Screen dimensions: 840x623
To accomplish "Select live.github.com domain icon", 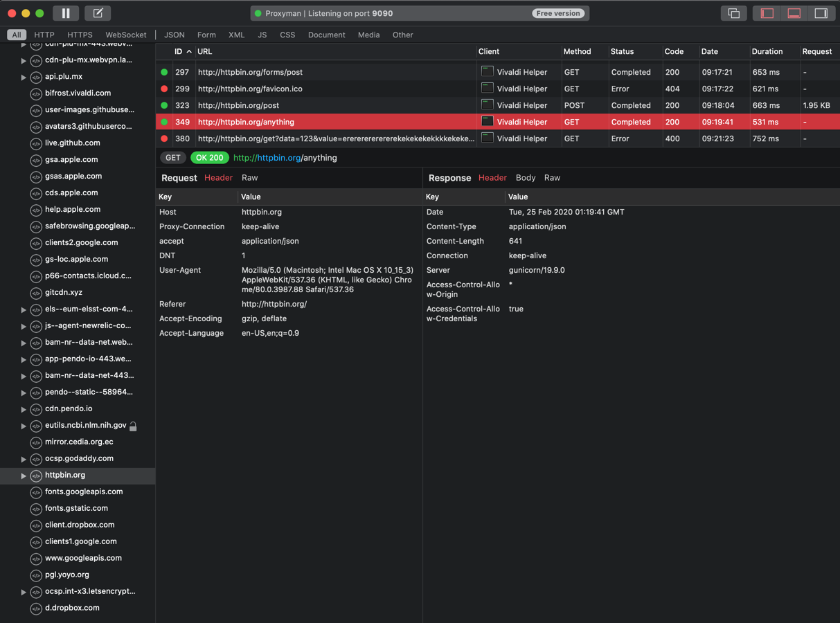I will 36,143.
